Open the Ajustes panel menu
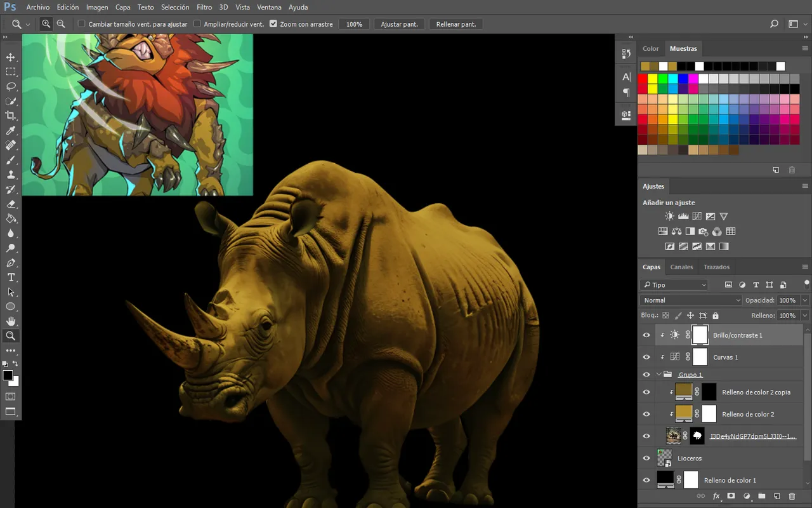Screen dimensions: 812x508 point(805,186)
